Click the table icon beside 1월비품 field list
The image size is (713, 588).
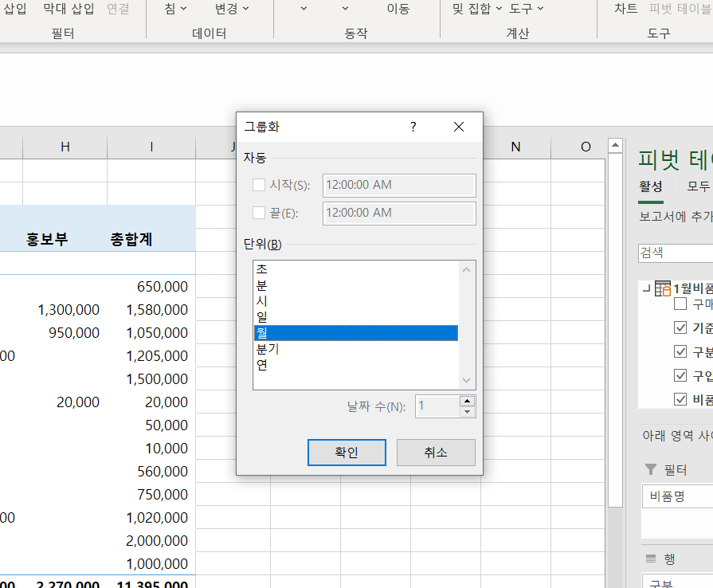tap(663, 288)
